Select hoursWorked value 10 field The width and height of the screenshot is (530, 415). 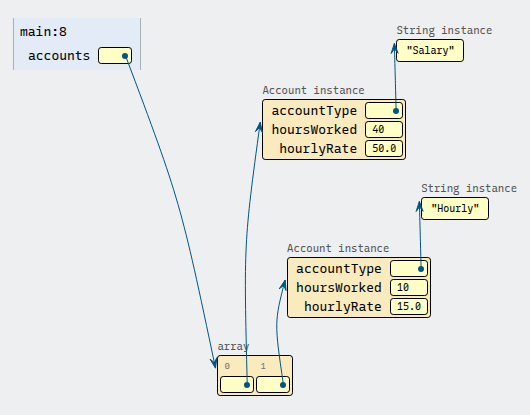point(409,288)
